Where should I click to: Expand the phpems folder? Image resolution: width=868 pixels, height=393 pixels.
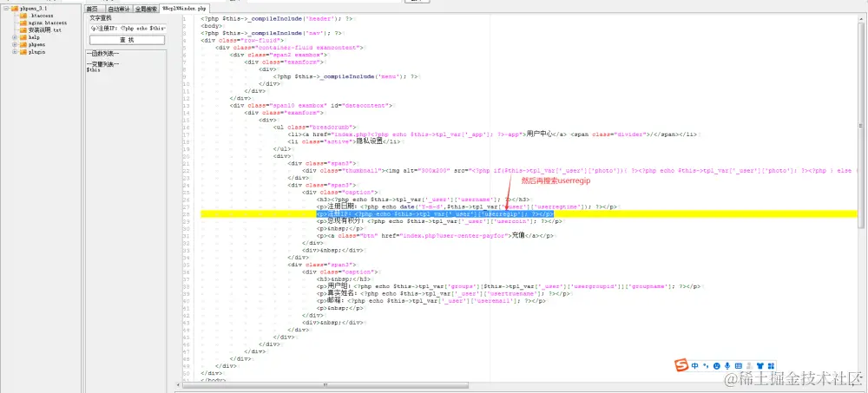click(x=15, y=44)
